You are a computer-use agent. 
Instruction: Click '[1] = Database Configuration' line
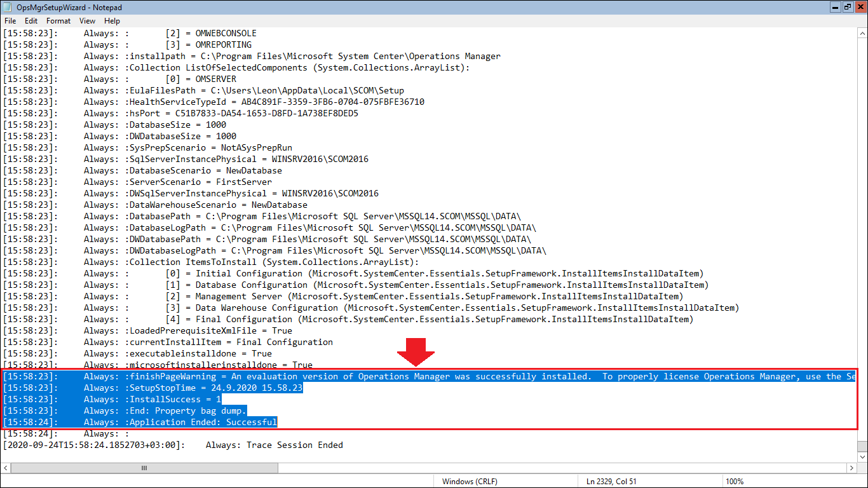356,285
